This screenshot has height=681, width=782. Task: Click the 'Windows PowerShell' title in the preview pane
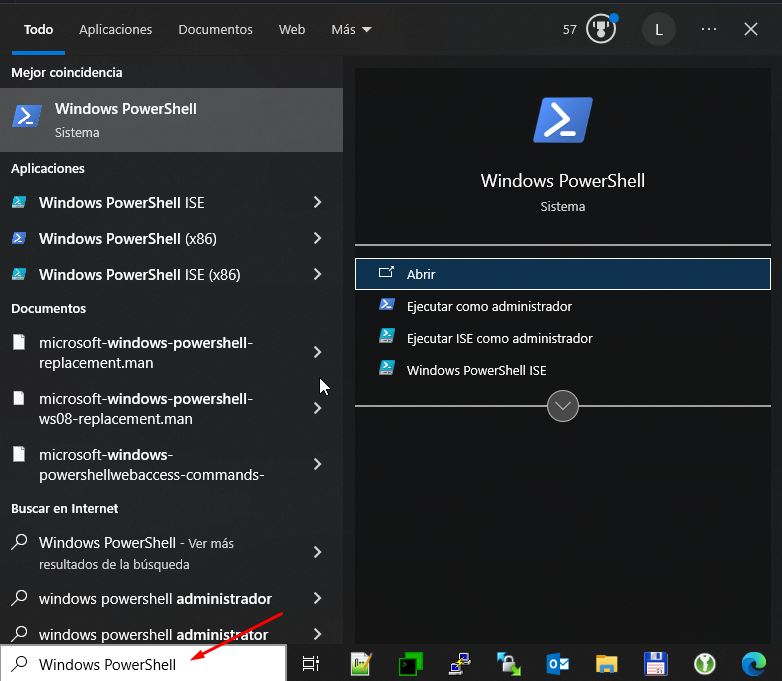click(x=563, y=181)
